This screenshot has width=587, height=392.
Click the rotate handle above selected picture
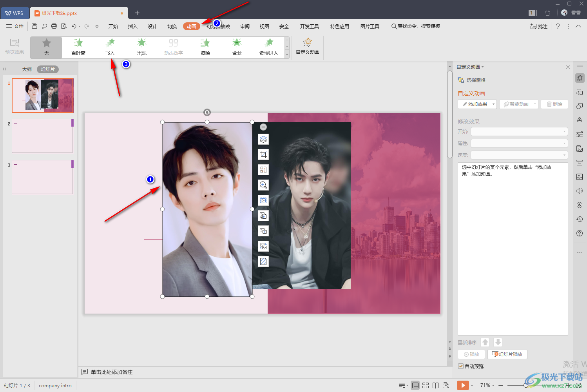click(x=207, y=113)
